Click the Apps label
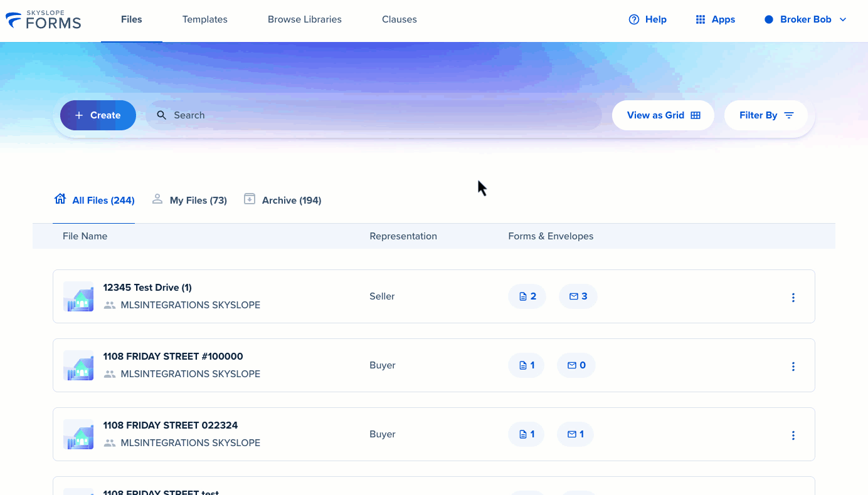 click(x=723, y=19)
